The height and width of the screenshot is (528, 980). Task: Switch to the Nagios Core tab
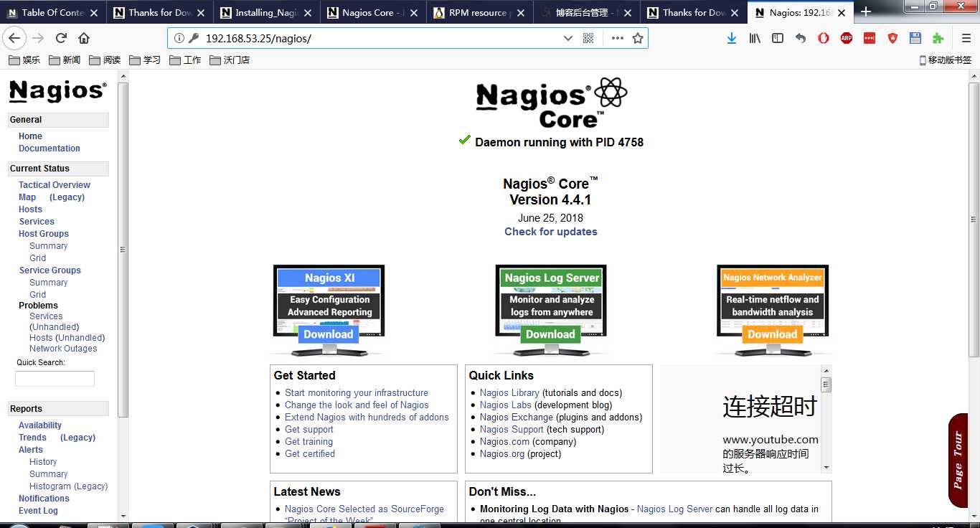coord(373,12)
